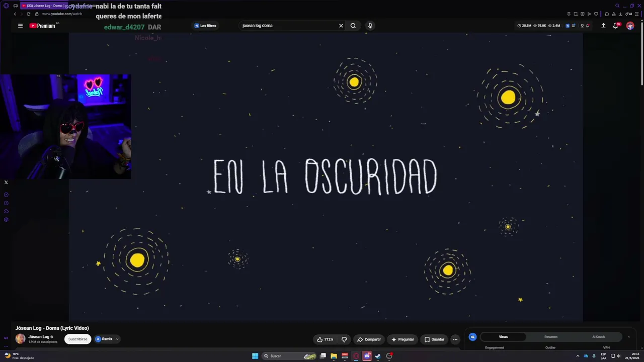Viewport: 644px width, 362px height.
Task: Share the video via Compartir
Action: pos(369,339)
